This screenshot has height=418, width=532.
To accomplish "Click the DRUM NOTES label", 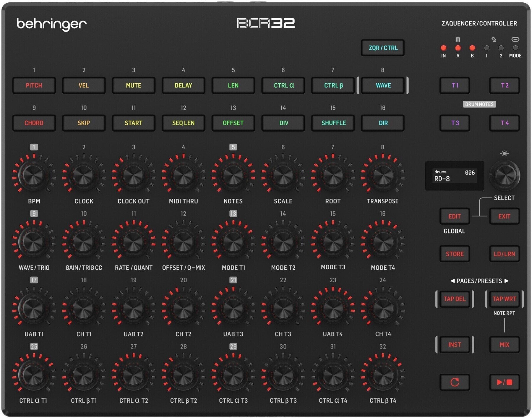I will point(479,104).
